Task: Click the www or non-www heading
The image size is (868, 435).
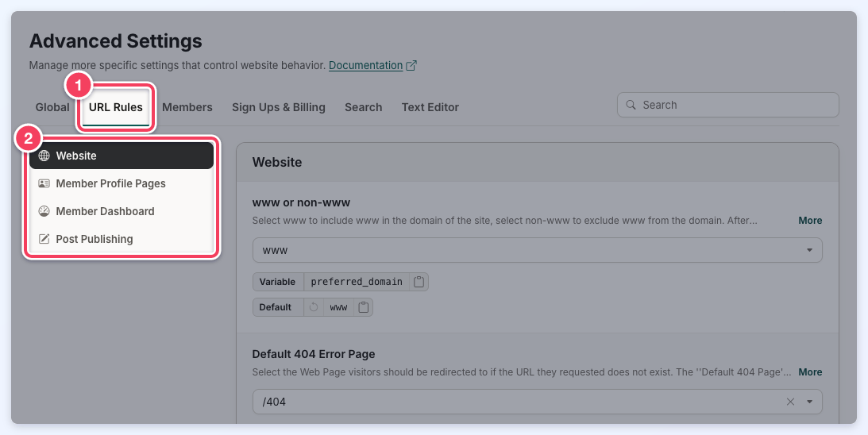Action: pos(301,202)
